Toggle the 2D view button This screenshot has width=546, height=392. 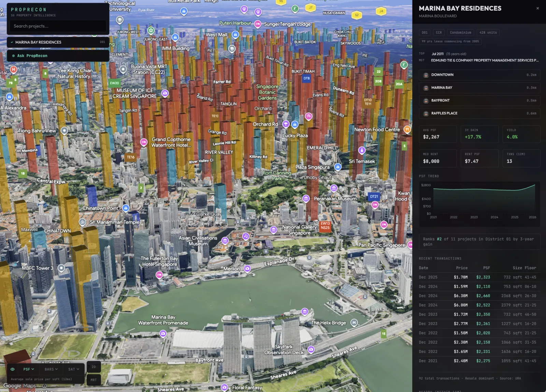[x=94, y=367]
